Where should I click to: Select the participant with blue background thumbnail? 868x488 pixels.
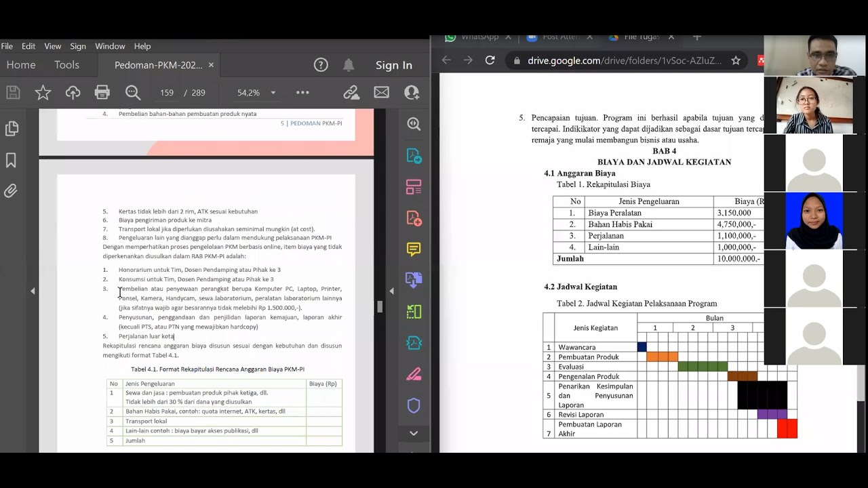(x=814, y=221)
